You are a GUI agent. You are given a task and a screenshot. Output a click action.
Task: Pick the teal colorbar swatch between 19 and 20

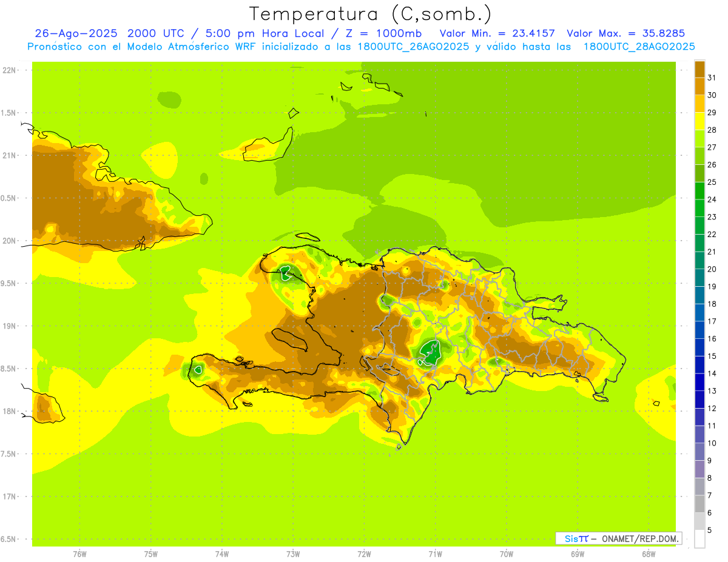699,278
